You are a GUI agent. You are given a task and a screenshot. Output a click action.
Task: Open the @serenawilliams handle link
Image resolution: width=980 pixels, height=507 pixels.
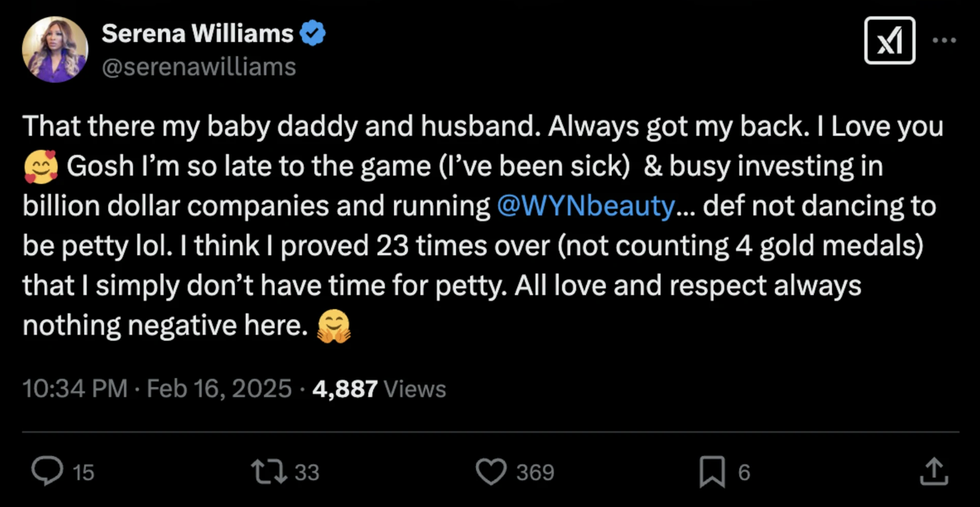[199, 66]
